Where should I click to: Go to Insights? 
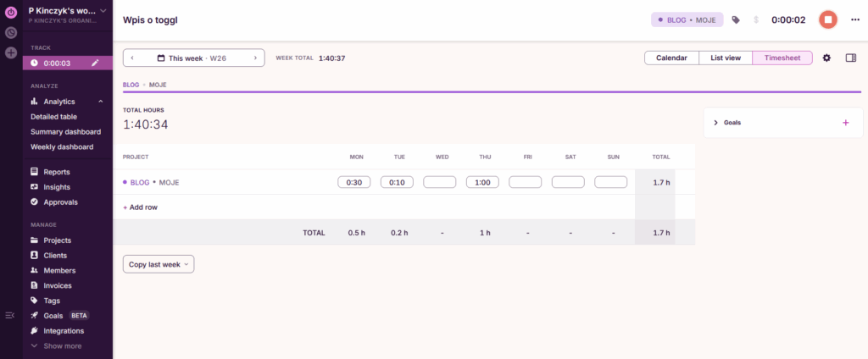tap(57, 187)
